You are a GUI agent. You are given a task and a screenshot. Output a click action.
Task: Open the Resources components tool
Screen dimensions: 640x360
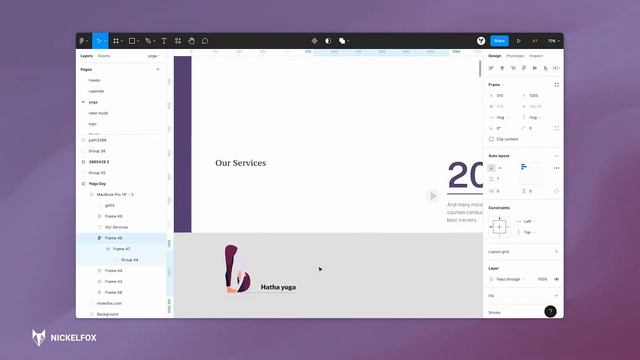click(178, 41)
